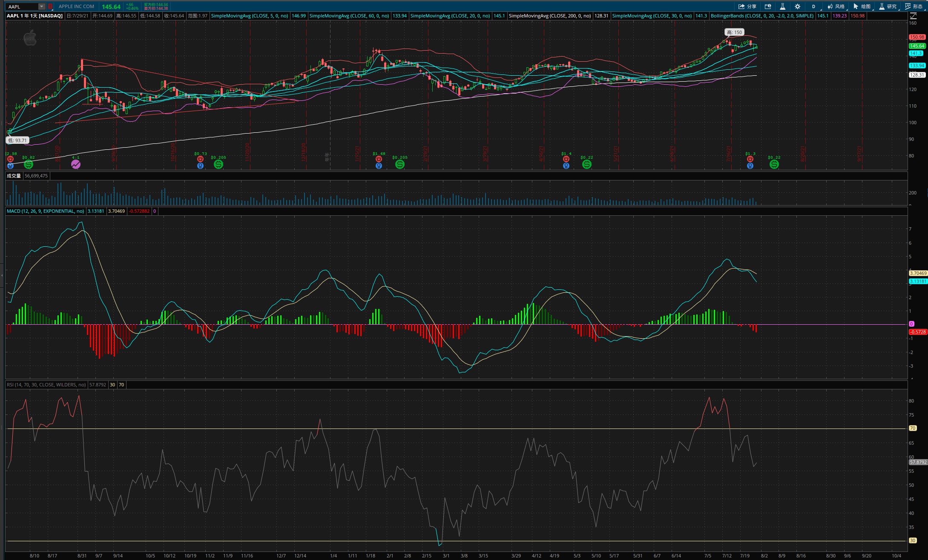This screenshot has height=560, width=928.
Task: Click the RSI 70 overbought level tag
Action: coord(912,428)
